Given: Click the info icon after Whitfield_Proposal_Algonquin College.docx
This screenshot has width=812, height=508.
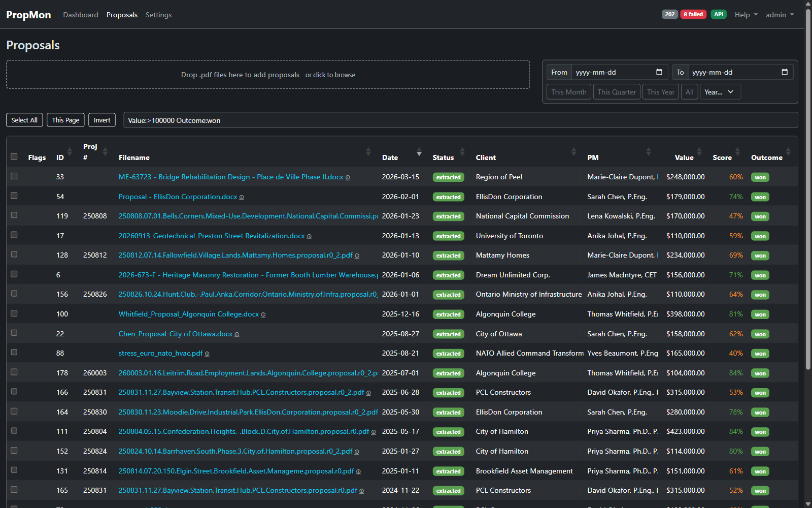Looking at the screenshot, I should pyautogui.click(x=263, y=314).
